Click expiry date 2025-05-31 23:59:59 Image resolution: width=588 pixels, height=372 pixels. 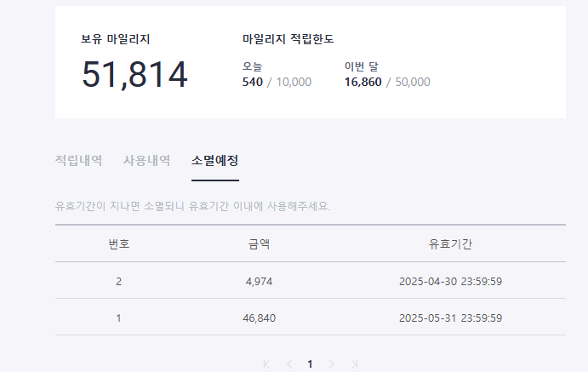coord(450,318)
